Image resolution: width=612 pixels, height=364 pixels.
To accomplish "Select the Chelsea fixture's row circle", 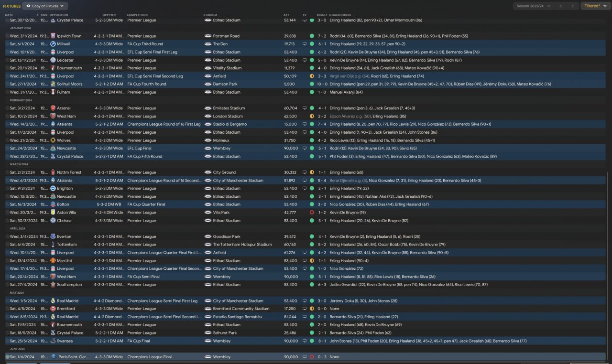I will point(7,221).
